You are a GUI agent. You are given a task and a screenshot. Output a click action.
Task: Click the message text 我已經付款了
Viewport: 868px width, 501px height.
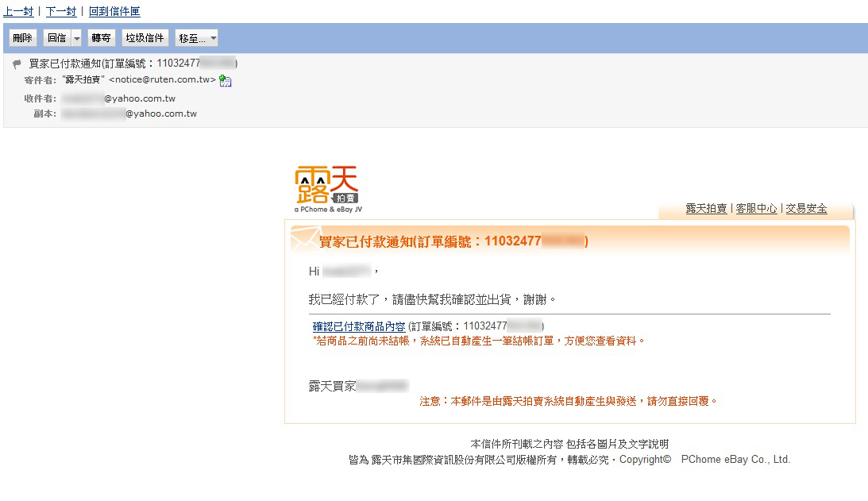click(432, 300)
